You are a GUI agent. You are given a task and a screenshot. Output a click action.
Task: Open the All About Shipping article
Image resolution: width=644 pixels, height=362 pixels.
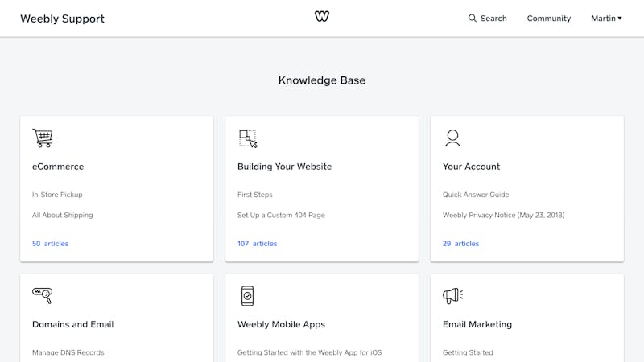tap(63, 215)
